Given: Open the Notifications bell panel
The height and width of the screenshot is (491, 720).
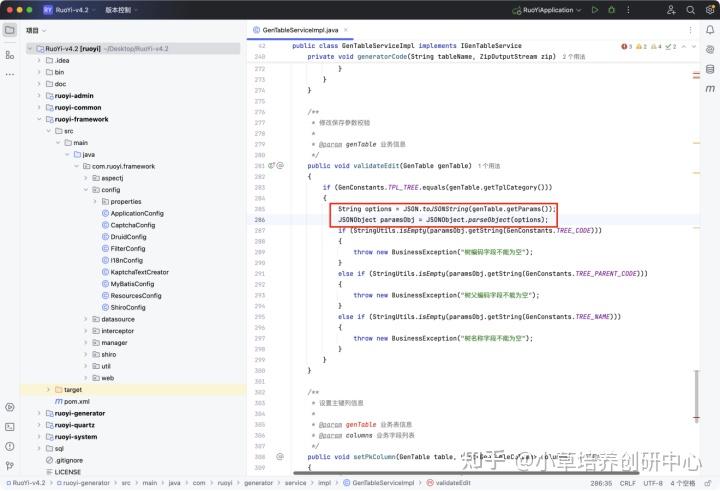Looking at the screenshot, I should 709,30.
